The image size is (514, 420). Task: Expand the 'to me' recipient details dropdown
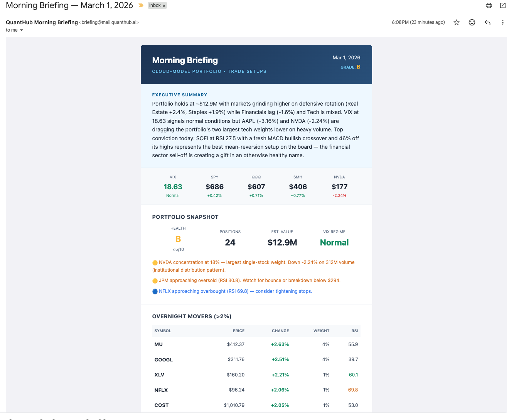[x=15, y=30]
